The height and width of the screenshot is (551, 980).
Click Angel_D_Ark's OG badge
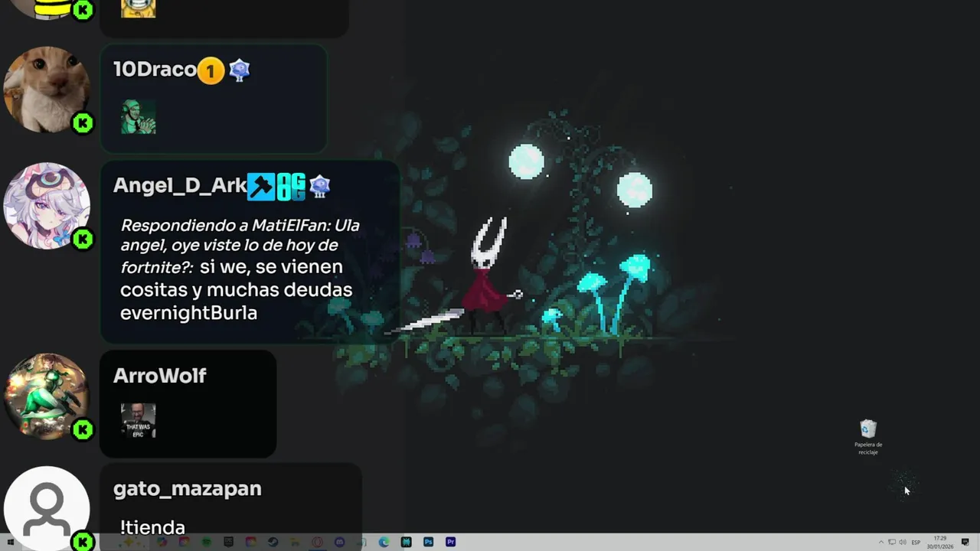point(291,186)
